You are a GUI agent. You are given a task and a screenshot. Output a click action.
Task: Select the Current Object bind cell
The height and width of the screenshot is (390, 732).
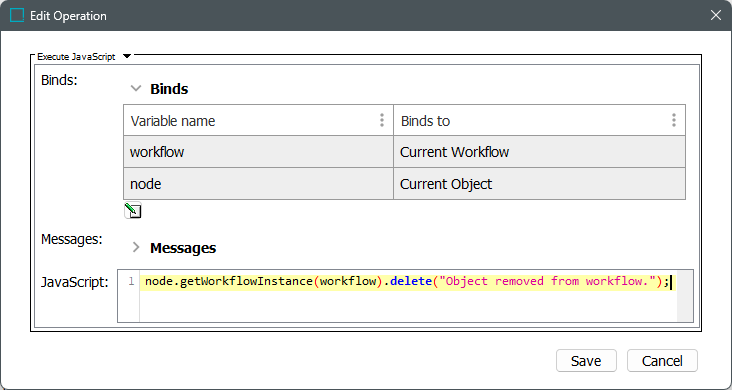click(x=540, y=184)
